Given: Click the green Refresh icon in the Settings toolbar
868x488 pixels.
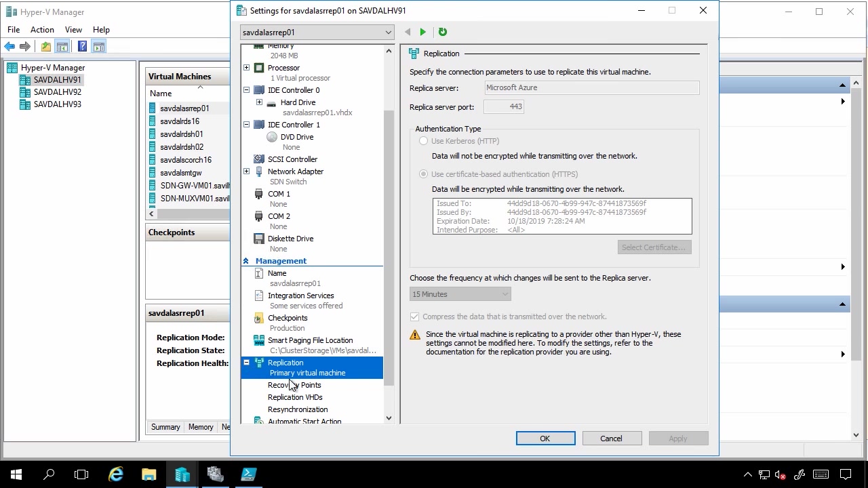Looking at the screenshot, I should tap(442, 32).
